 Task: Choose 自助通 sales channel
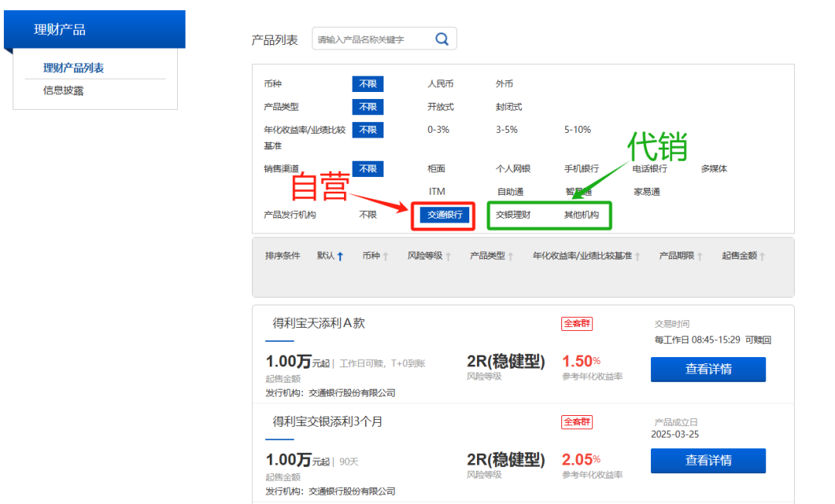click(x=510, y=192)
